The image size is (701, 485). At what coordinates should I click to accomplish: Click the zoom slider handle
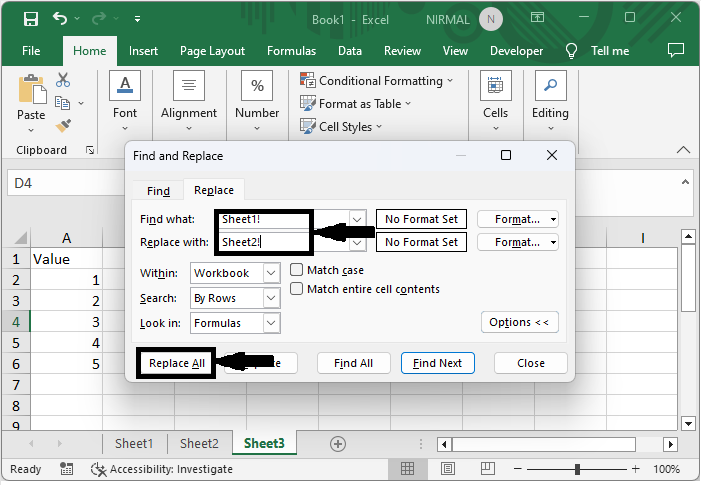(577, 469)
